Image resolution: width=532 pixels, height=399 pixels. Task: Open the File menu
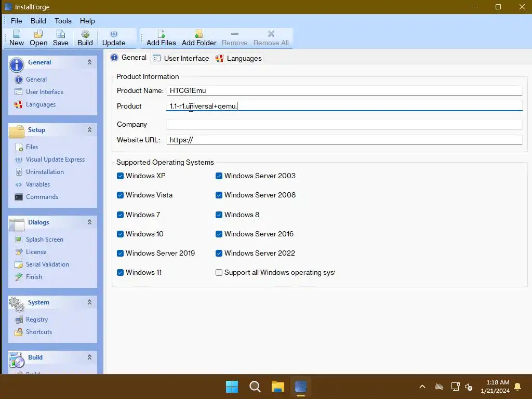[x=16, y=21]
